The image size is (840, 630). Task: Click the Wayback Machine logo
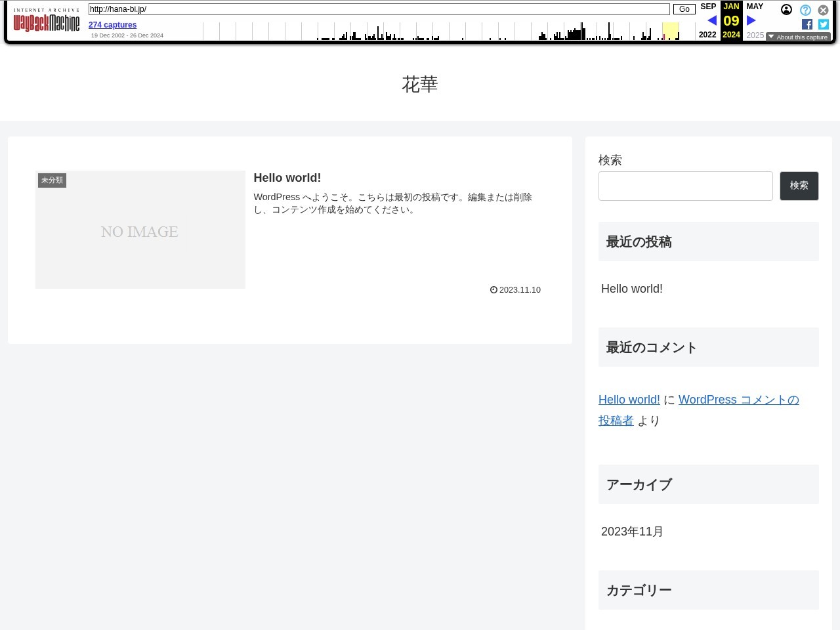tap(46, 22)
